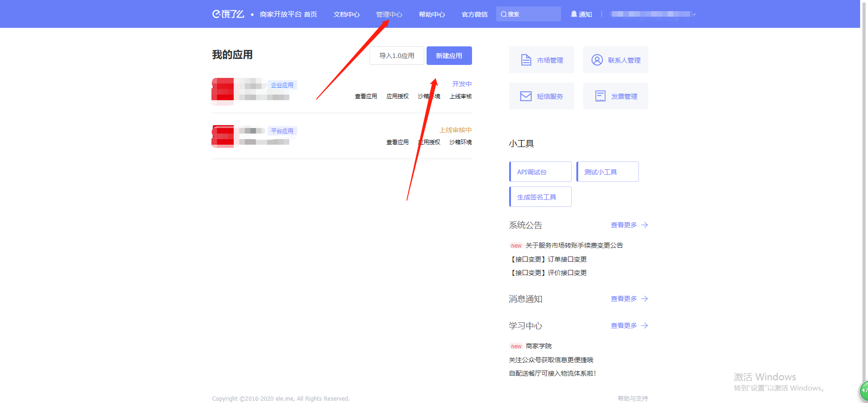The height and width of the screenshot is (403, 868).
Task: Click the 短信服务 envelope icon
Action: pyautogui.click(x=526, y=96)
